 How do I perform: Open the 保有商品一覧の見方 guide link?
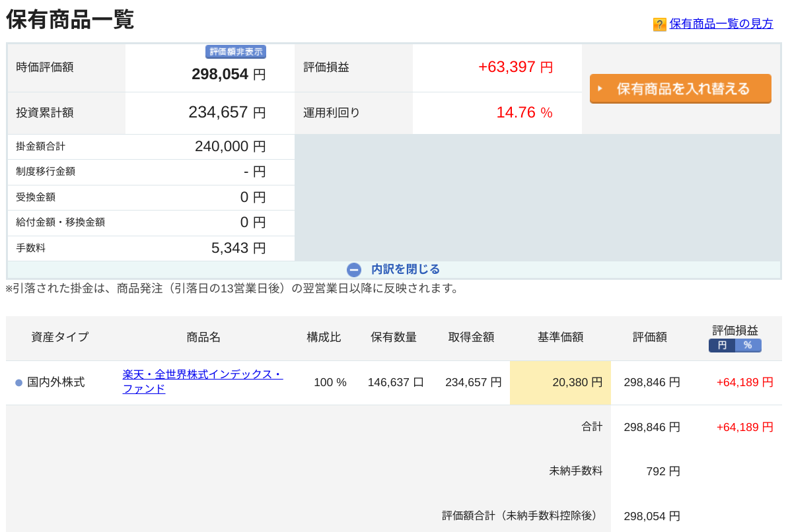720,24
